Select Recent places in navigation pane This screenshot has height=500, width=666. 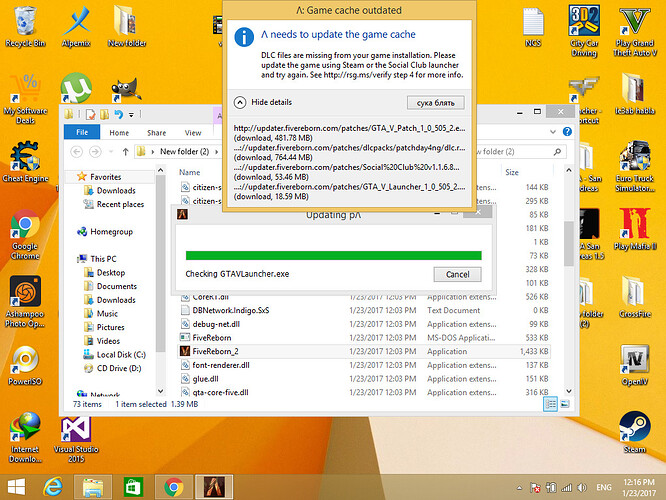(x=120, y=204)
